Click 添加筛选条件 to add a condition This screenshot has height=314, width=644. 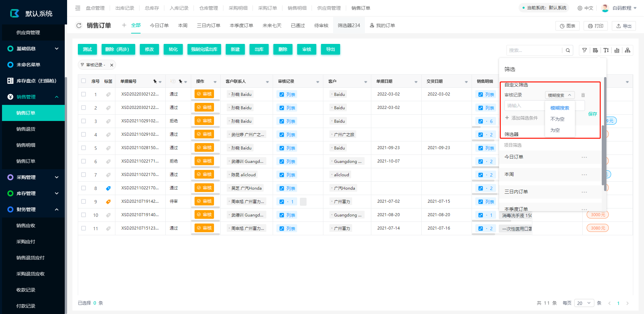click(x=522, y=118)
